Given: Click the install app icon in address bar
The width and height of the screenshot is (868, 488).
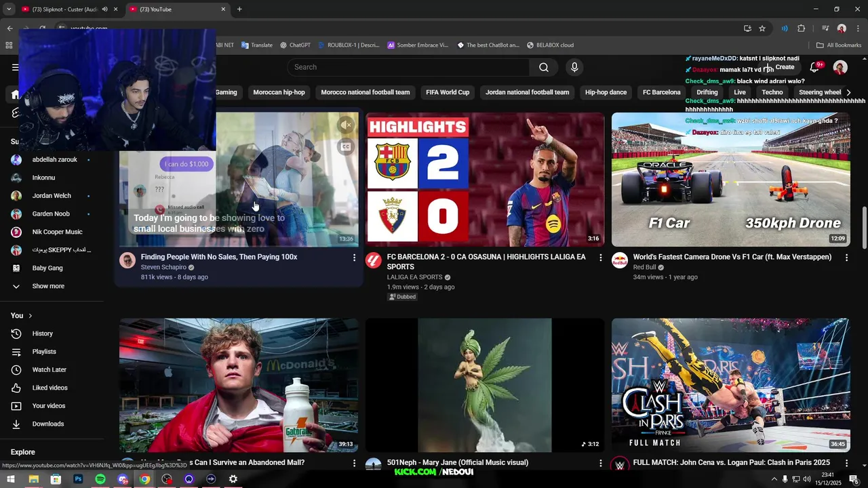Looking at the screenshot, I should click(747, 28).
